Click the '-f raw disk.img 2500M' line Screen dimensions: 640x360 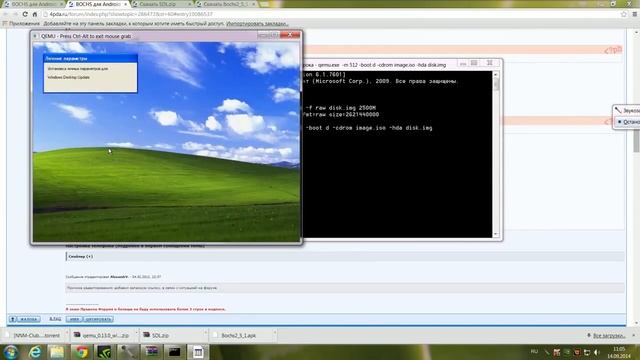point(340,108)
